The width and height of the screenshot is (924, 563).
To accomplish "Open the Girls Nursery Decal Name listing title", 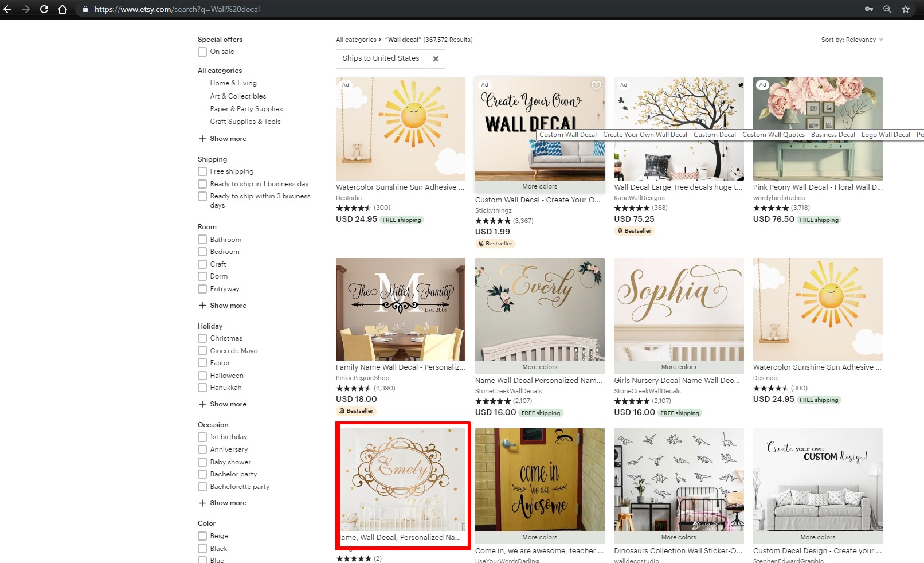I will [677, 380].
